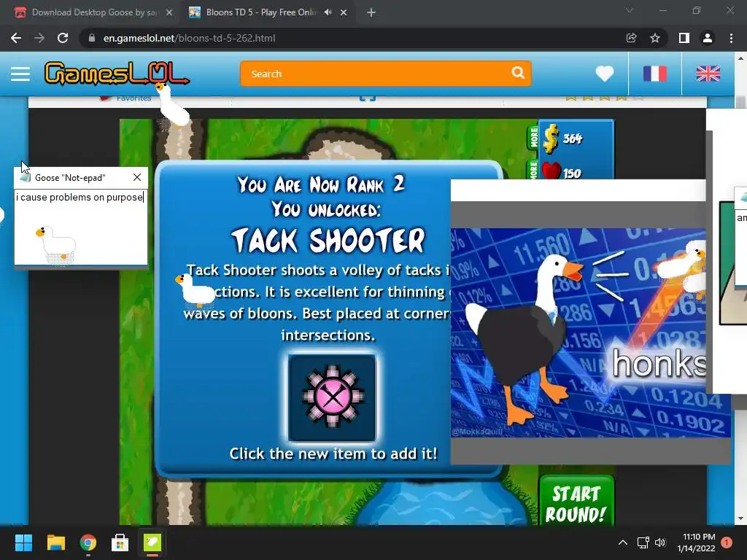Open the volume control in the tray
Screen dimensions: 747x560
[659, 542]
